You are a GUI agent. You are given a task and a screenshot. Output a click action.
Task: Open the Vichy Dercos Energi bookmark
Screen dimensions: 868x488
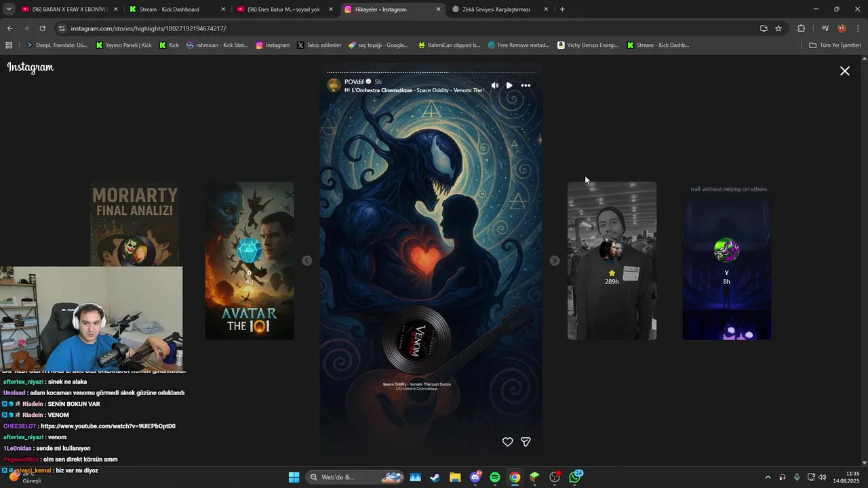point(588,45)
